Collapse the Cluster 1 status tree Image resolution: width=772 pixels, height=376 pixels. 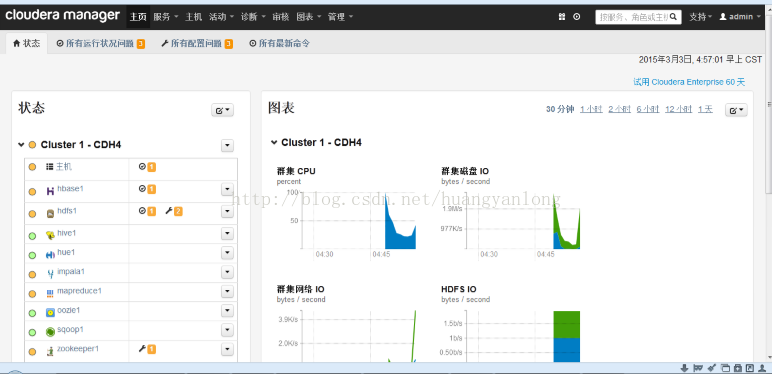[21, 145]
